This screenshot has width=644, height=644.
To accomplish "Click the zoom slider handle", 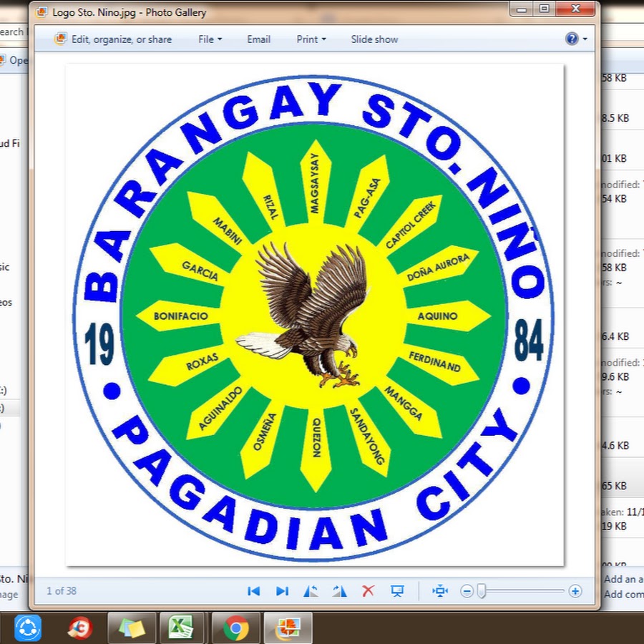I will (482, 591).
